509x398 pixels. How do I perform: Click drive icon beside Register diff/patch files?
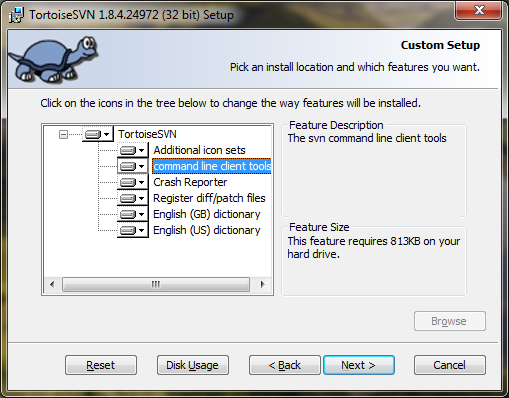coord(128,198)
